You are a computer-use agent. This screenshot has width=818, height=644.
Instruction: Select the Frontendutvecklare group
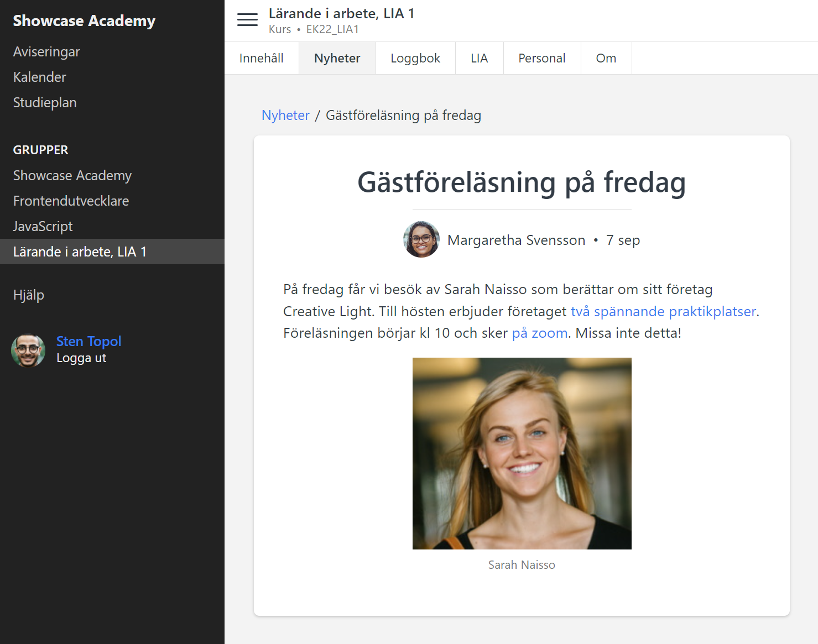71,201
